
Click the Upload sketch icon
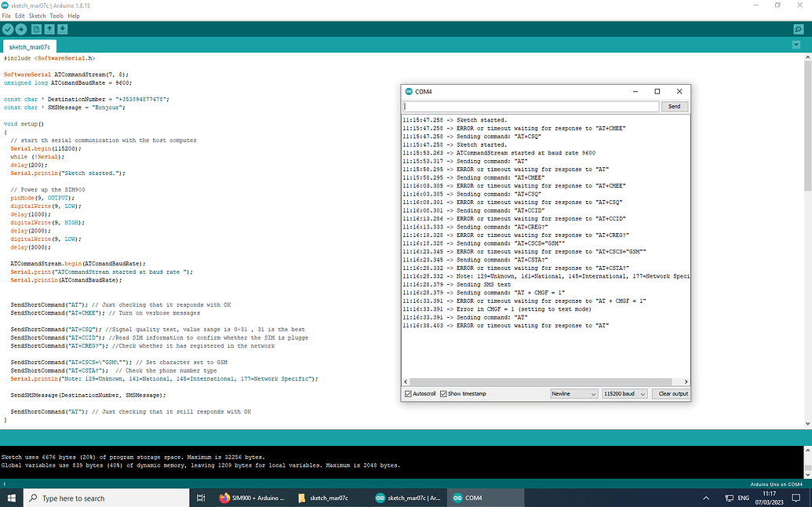[x=21, y=29]
